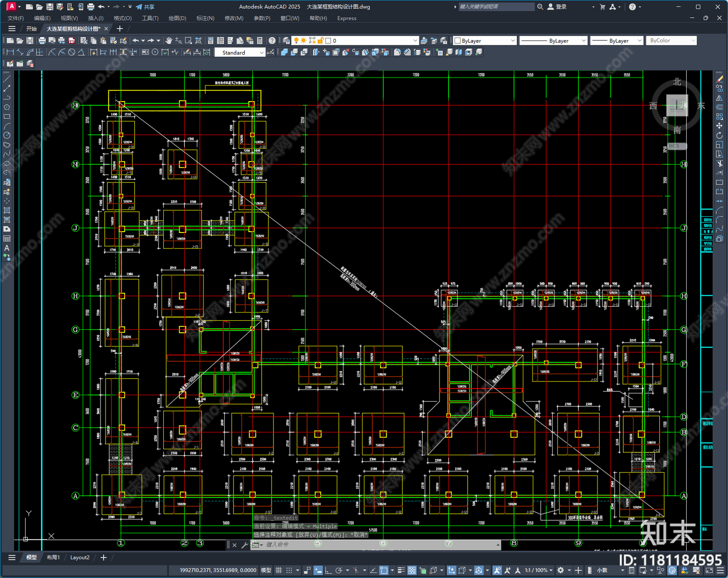Screen dimensions: 728x578
Task: Click the ViewCube top (上) face
Action: (677, 106)
